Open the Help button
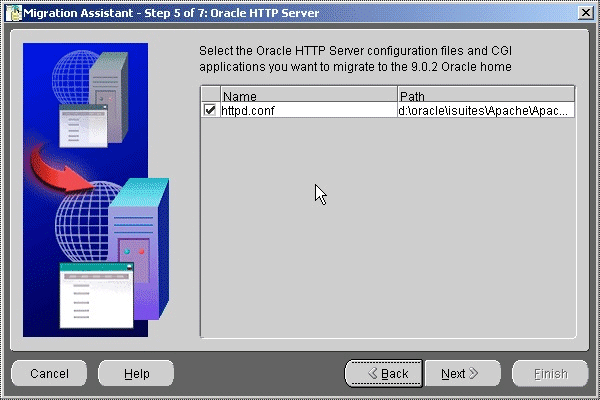 [x=136, y=374]
